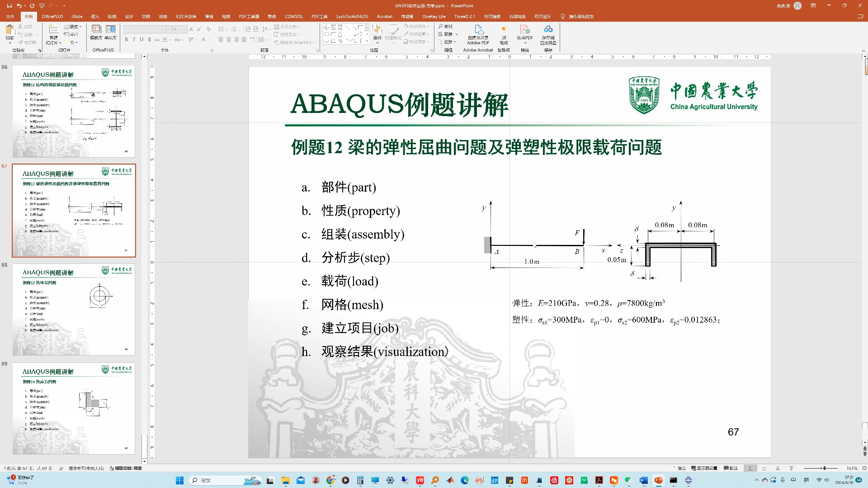Image resolution: width=868 pixels, height=488 pixels.
Task: Expand the Text Direction (文字方向) dropdown
Action: coord(287,27)
